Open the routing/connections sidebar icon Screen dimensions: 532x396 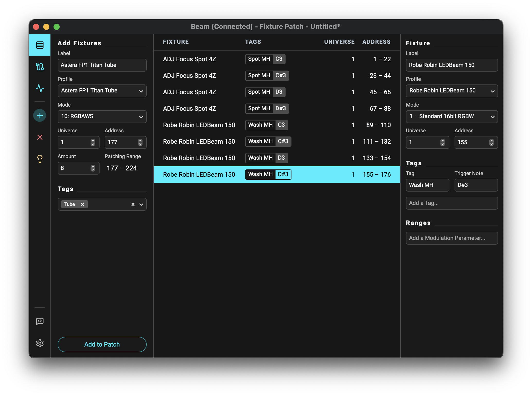(40, 67)
